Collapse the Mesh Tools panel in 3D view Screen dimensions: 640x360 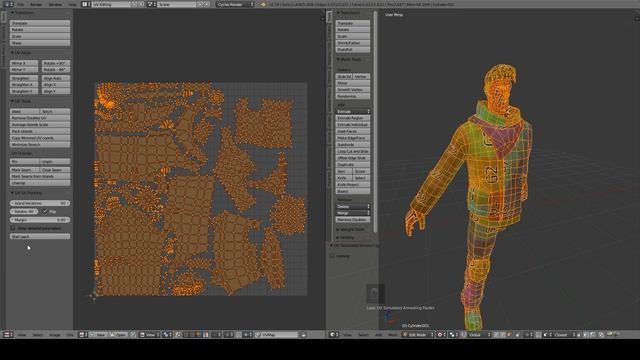(349, 59)
